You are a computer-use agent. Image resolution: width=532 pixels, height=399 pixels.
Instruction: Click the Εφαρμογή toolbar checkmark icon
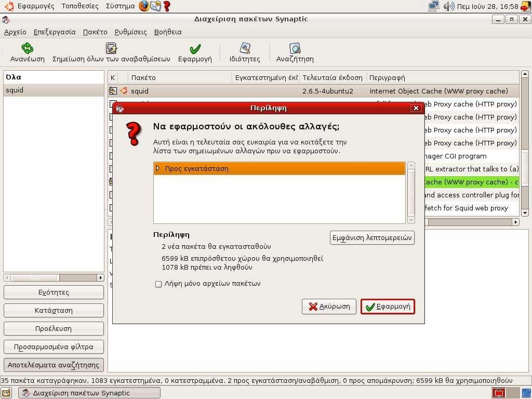[x=195, y=49]
